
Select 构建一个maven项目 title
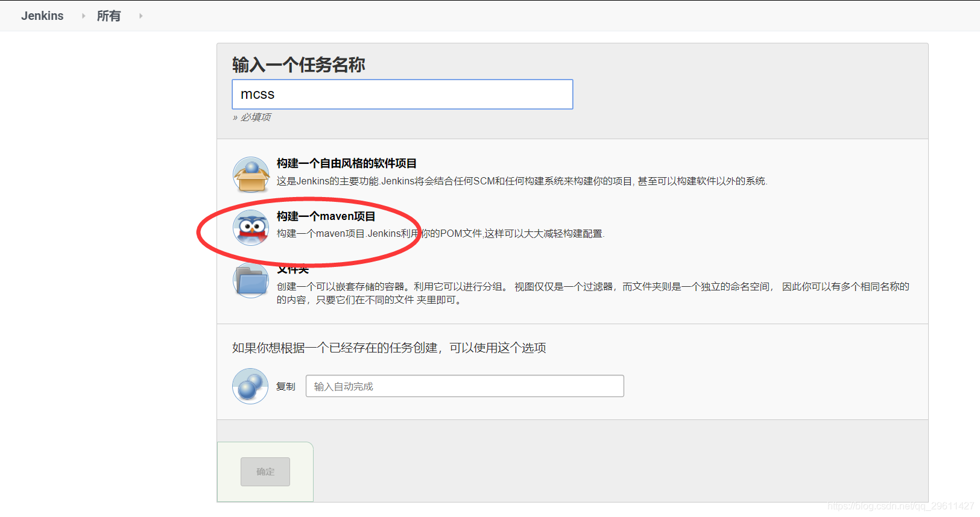[326, 216]
